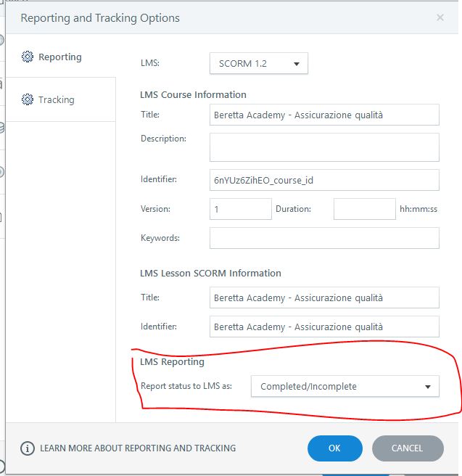This screenshot has width=462, height=476.
Task: Click the Duration input field
Action: click(x=364, y=209)
